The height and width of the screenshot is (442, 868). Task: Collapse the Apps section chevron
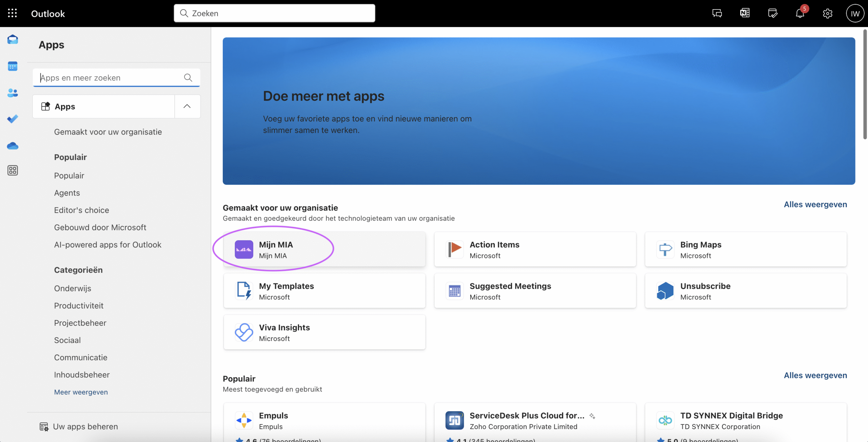point(187,106)
